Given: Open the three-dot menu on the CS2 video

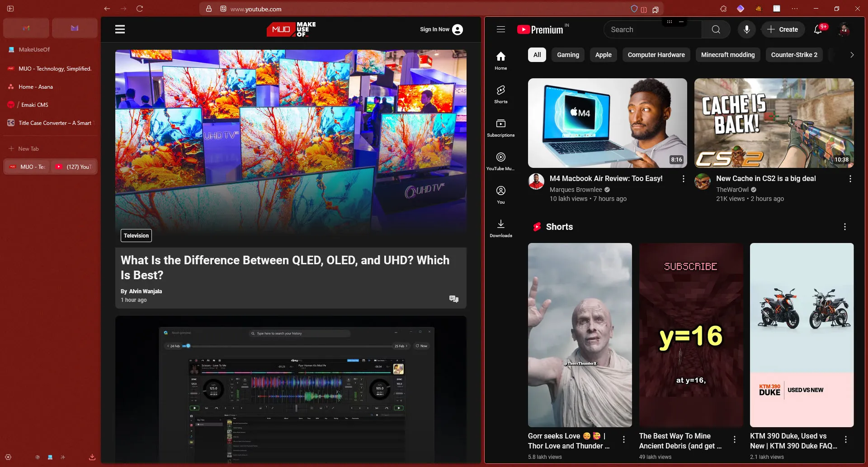Looking at the screenshot, I should (x=850, y=179).
